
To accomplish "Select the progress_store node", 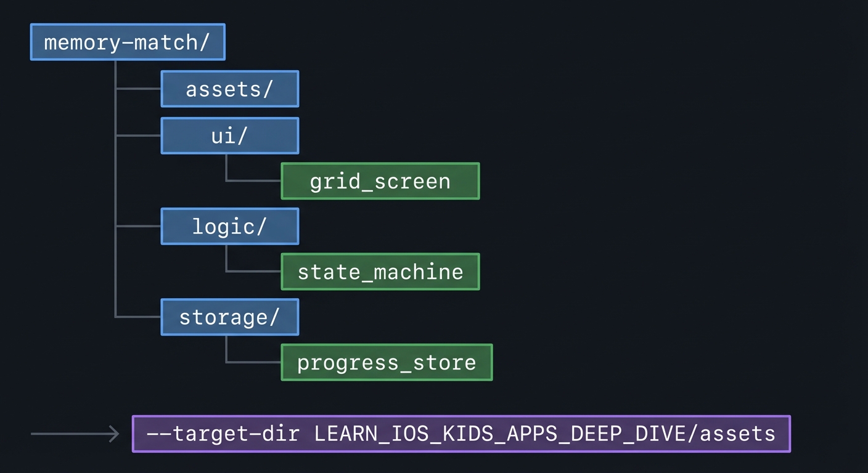I will pos(387,362).
